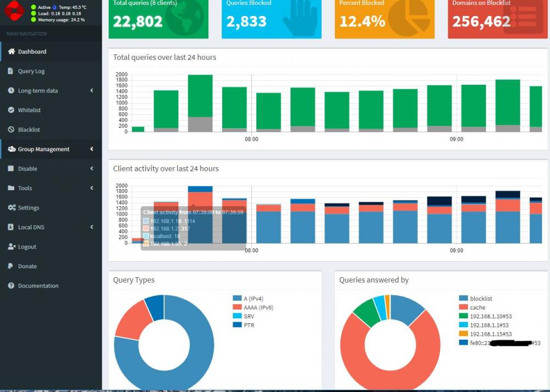Click the pie chart icon on Percent Blocked card
Screen dimensions: 550x392
tap(409, 18)
